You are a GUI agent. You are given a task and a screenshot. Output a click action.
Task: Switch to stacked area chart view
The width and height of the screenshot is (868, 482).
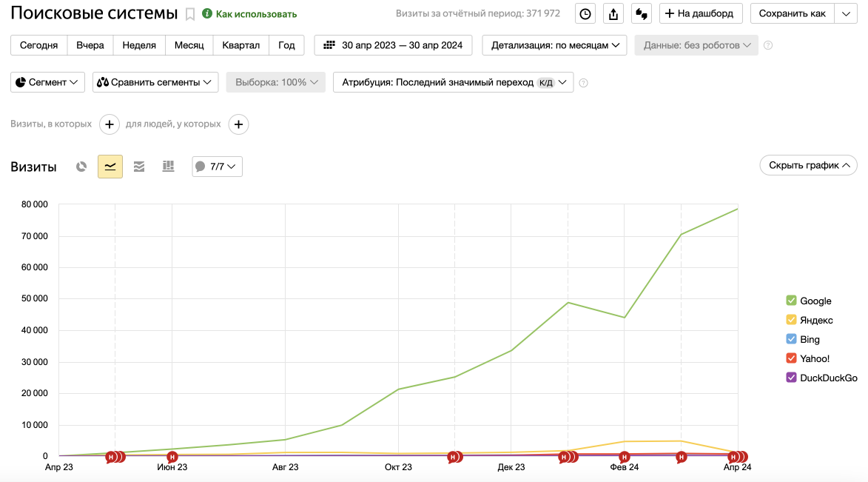139,166
